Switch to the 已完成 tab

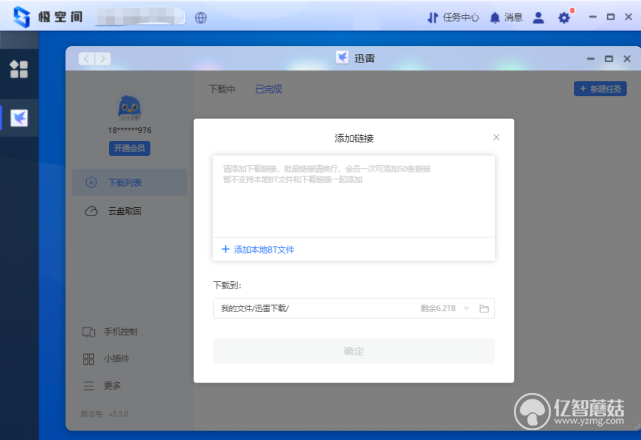[269, 89]
